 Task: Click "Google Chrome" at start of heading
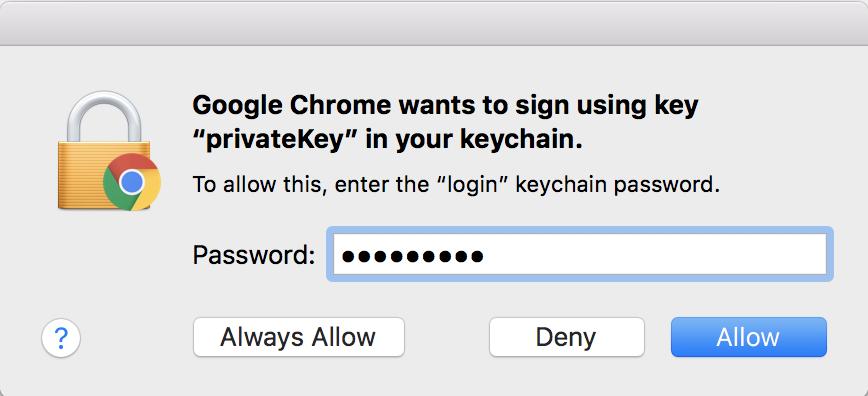(293, 106)
